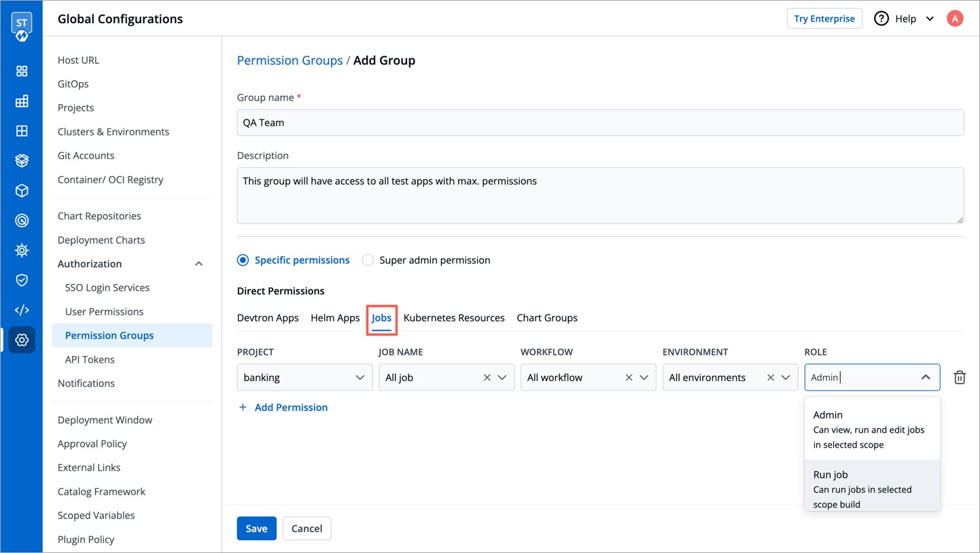980x553 pixels.
Task: Delete the permission row with trash icon
Action: (959, 378)
